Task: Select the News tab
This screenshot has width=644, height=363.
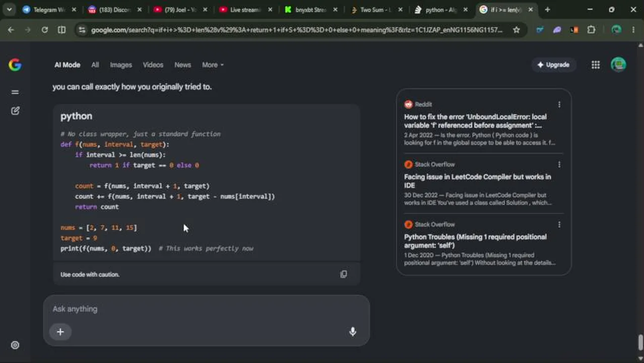Action: 182,65
